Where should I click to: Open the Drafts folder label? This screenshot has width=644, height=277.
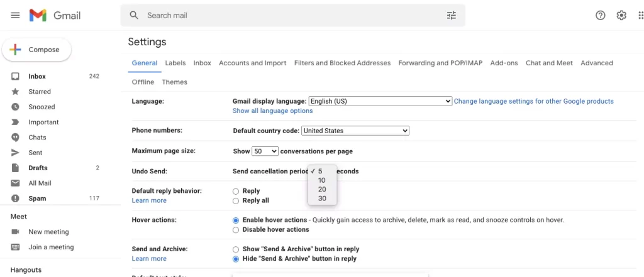click(38, 168)
